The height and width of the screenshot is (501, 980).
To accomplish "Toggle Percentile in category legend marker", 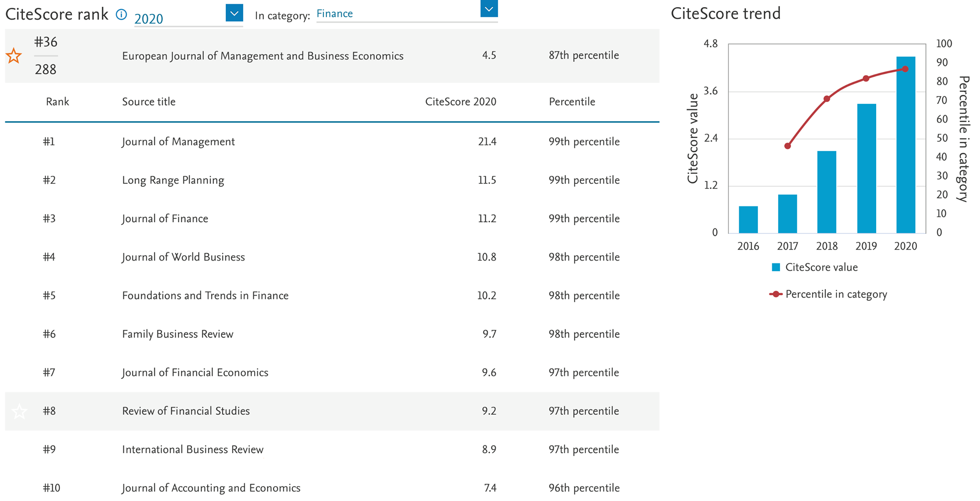I will pyautogui.click(x=776, y=294).
